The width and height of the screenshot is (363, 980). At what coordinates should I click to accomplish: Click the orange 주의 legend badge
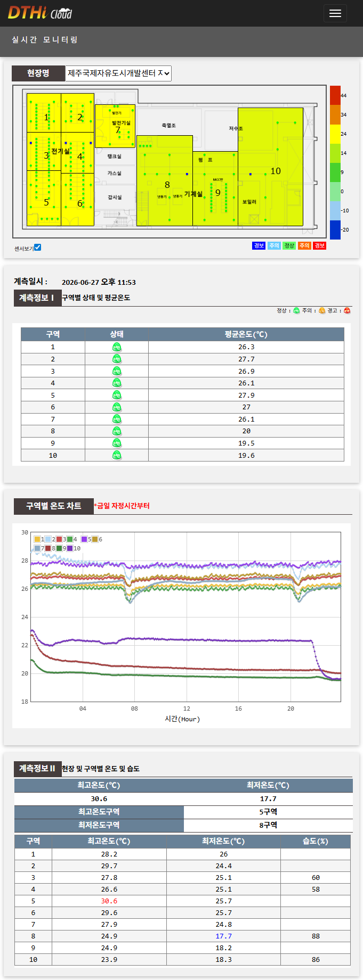[x=304, y=245]
